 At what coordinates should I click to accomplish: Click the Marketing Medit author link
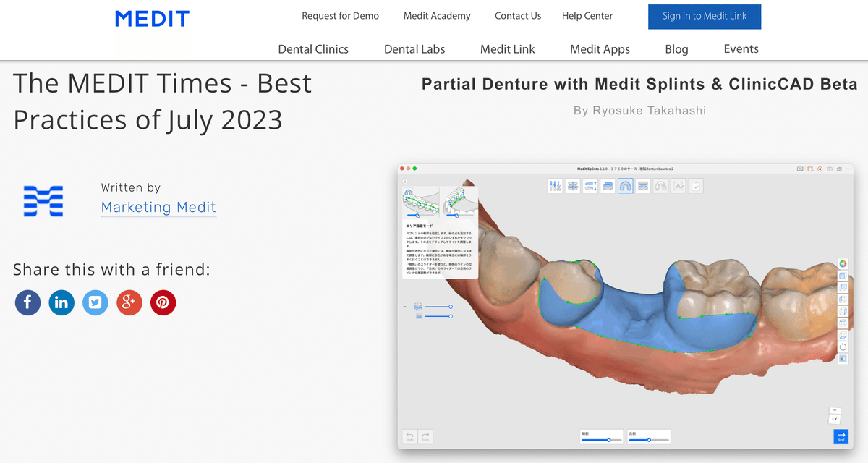point(158,208)
